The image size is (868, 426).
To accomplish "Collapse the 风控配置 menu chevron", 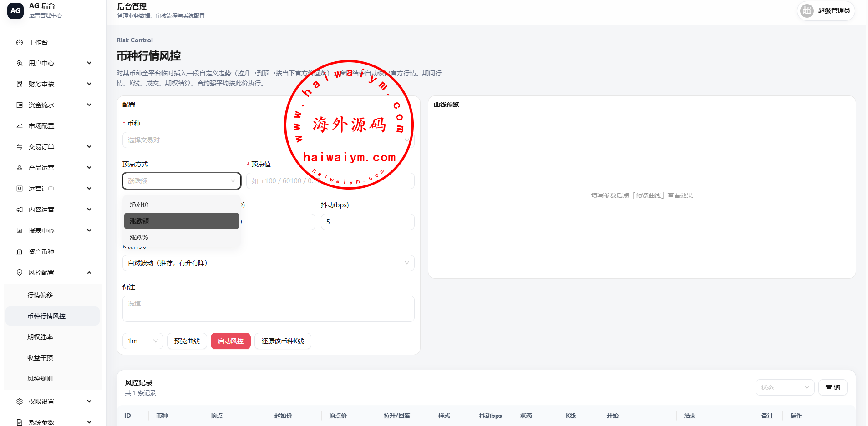I will click(89, 272).
